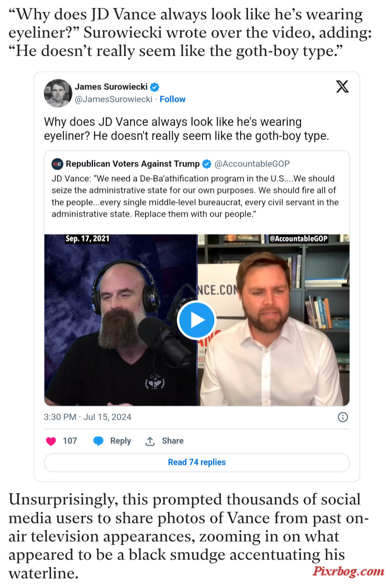The width and height of the screenshot is (392, 584).
Task: Open the @AccountableGOP handle in the quoted tweet
Action: pyautogui.click(x=252, y=164)
